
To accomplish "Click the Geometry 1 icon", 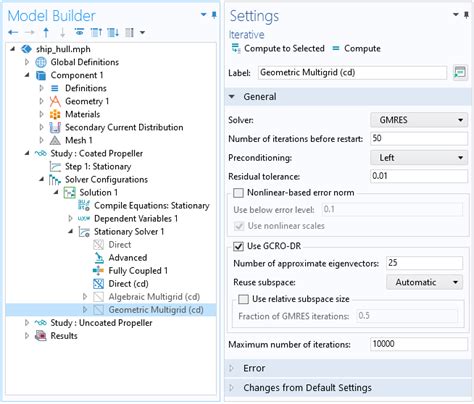I will tap(55, 101).
